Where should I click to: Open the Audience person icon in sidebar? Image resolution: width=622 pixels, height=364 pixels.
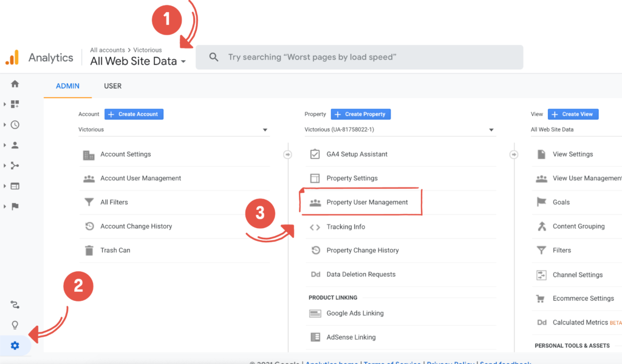pyautogui.click(x=15, y=145)
